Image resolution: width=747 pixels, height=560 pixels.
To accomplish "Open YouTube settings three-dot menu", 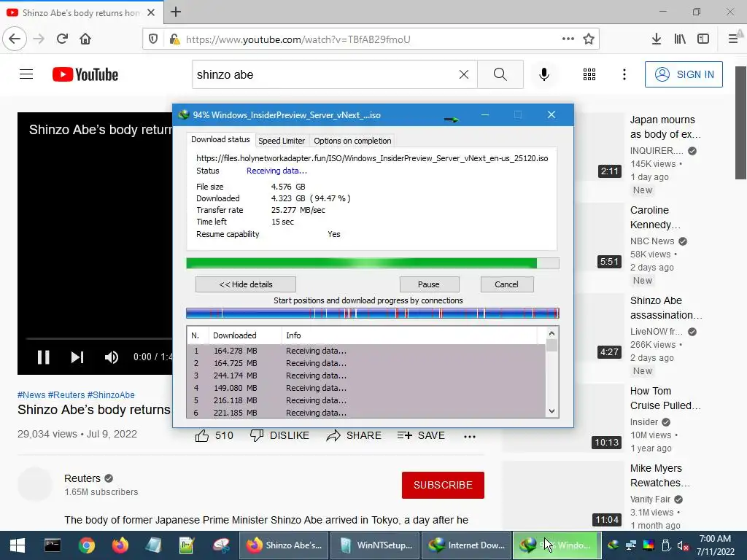I will [624, 74].
